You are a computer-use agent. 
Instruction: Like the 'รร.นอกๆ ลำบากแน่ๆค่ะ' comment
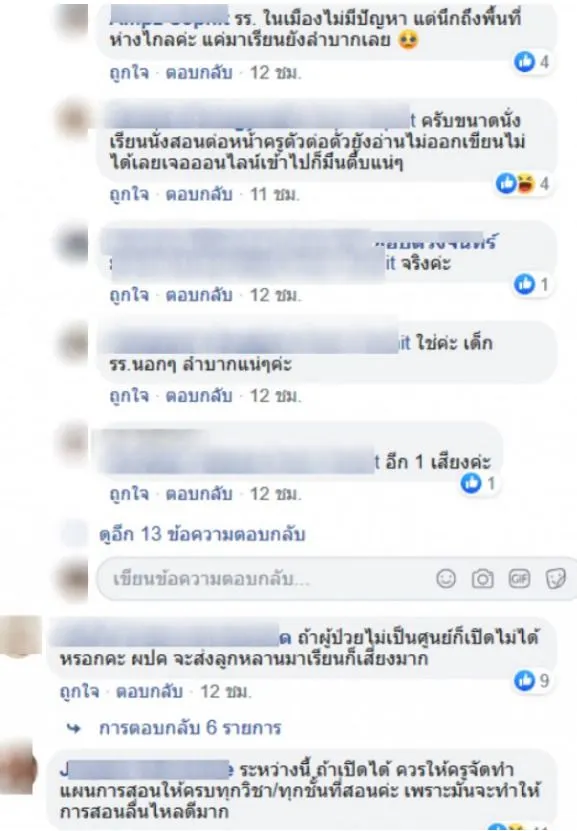click(129, 396)
